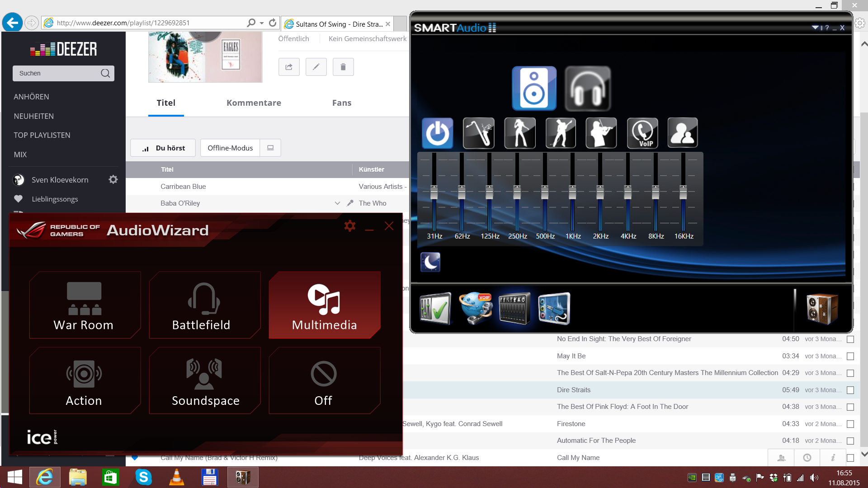Choose the user custom preset icon
868x488 pixels.
683,133
